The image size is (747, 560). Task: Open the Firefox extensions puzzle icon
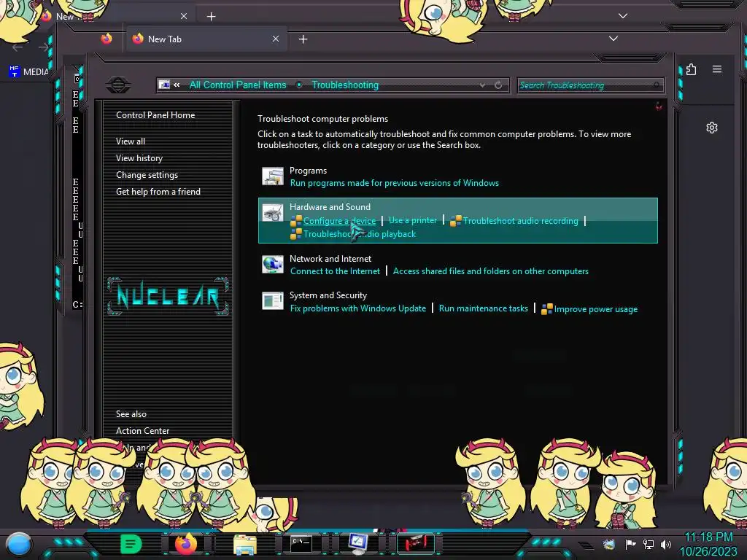(x=692, y=69)
